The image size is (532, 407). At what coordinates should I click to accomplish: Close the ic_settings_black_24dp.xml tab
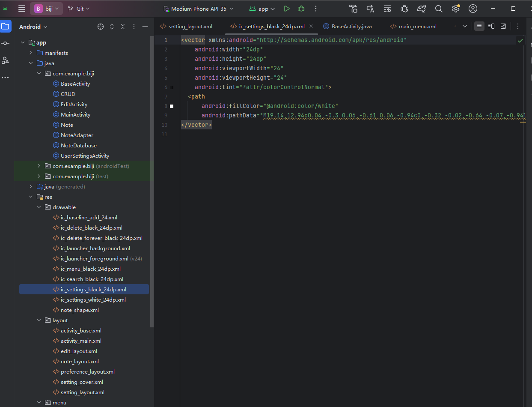311,27
